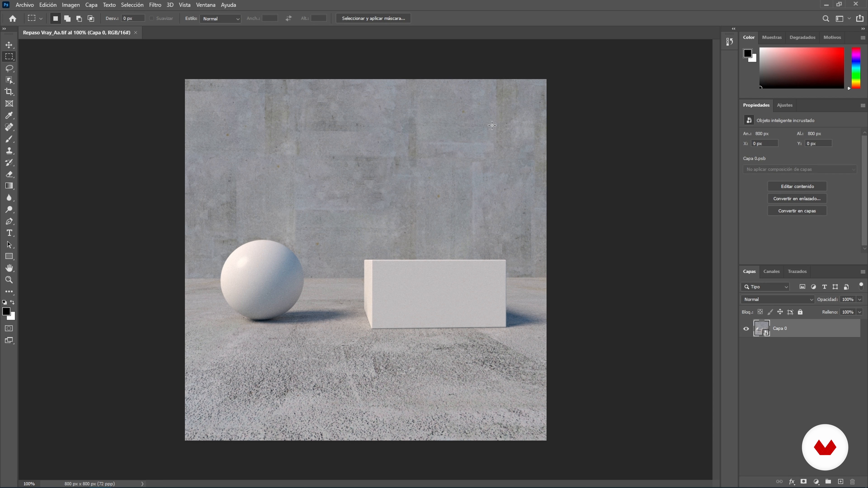Select the Spot Healing Brush tool
This screenshot has height=488, width=868.
pos(9,127)
